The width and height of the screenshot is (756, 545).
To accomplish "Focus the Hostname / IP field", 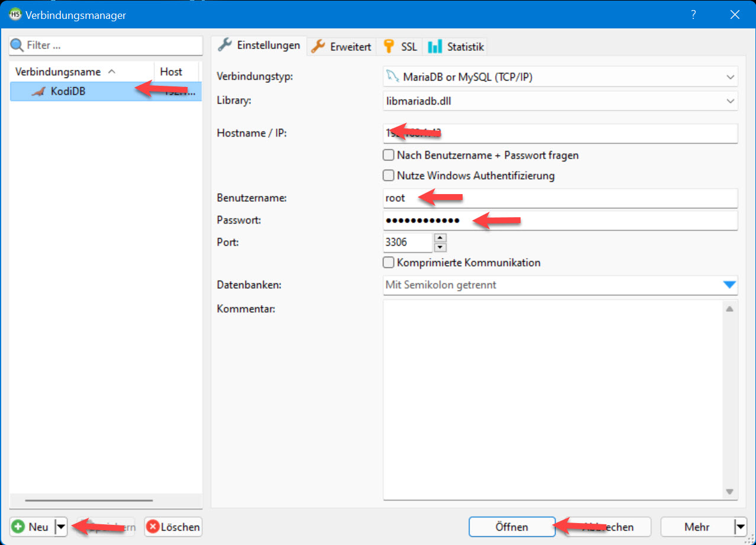I will click(560, 133).
